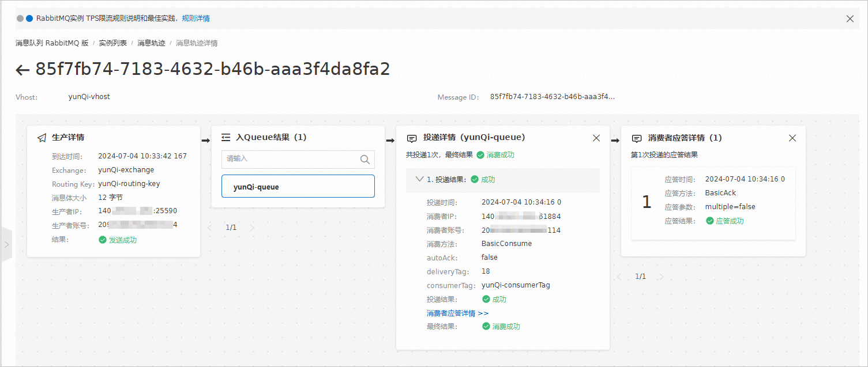Go to previous page in 入Queue结果 pager
Viewport: 868px width, 367px height.
(x=210, y=228)
